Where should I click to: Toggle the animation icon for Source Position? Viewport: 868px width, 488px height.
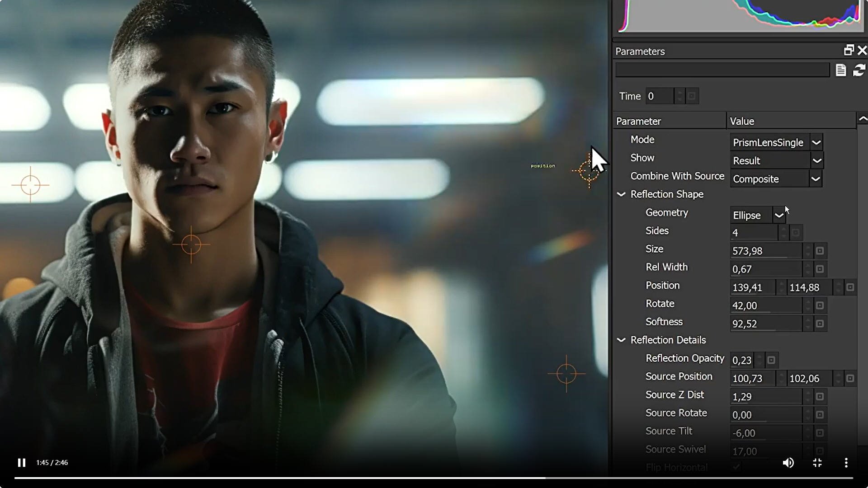click(850, 379)
